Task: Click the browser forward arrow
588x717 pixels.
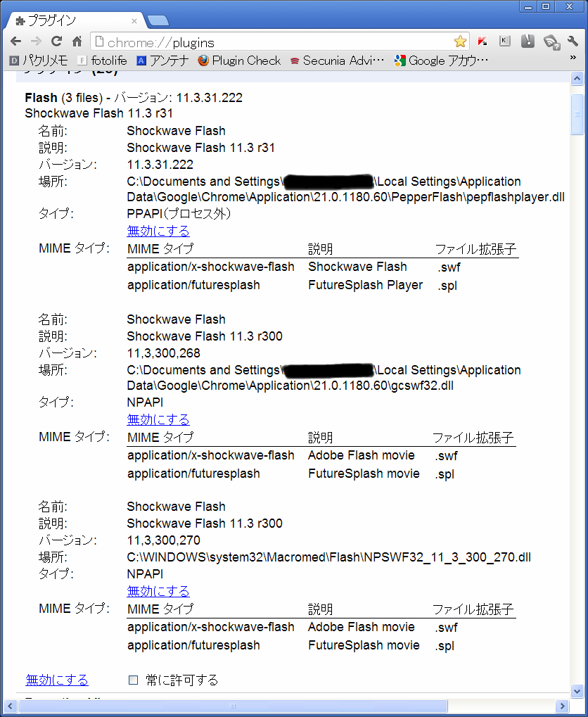Action: 36,42
